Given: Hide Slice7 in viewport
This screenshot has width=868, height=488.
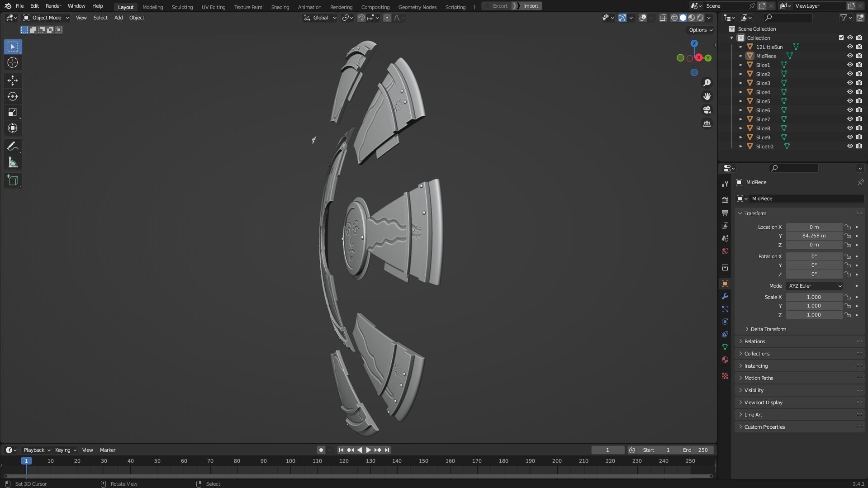Looking at the screenshot, I should (850, 119).
